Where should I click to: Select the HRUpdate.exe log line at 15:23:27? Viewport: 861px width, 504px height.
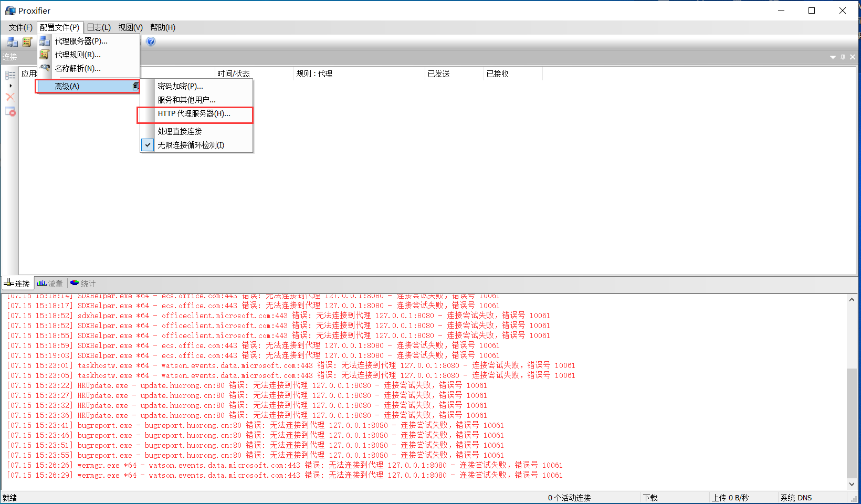pyautogui.click(x=247, y=395)
